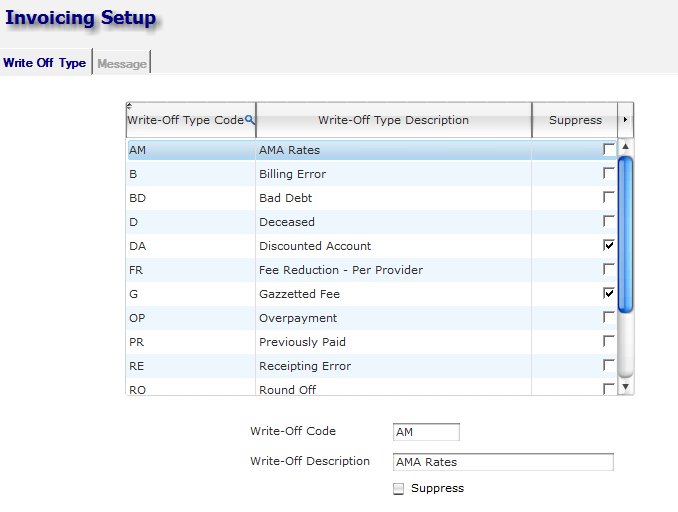This screenshot has width=678, height=512.
Task: Click the Write-Off Type Description column header
Action: pos(393,120)
